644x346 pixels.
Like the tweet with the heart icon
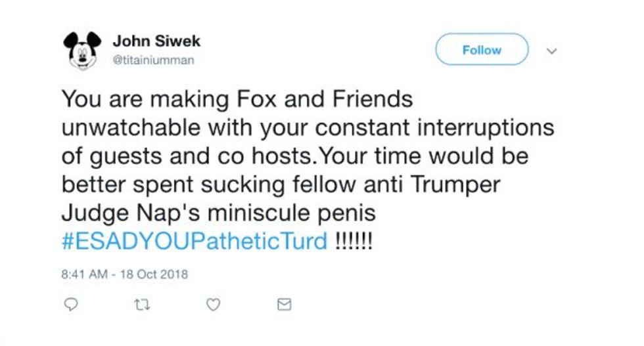[213, 305]
